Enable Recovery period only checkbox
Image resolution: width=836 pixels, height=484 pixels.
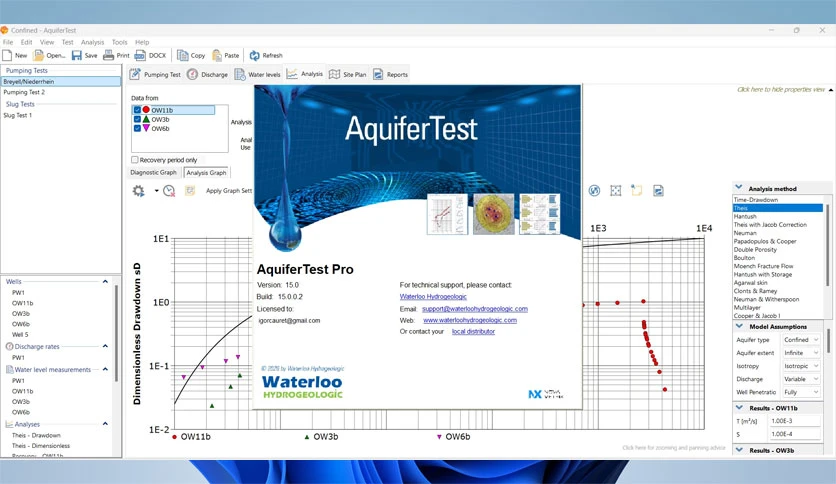[135, 159]
